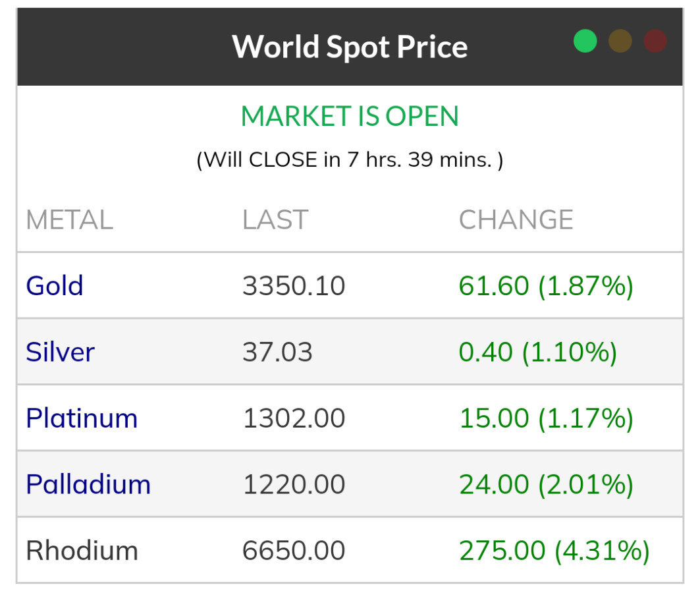Click Silver last price 37.03
This screenshot has height=593, width=700.
coord(277,352)
